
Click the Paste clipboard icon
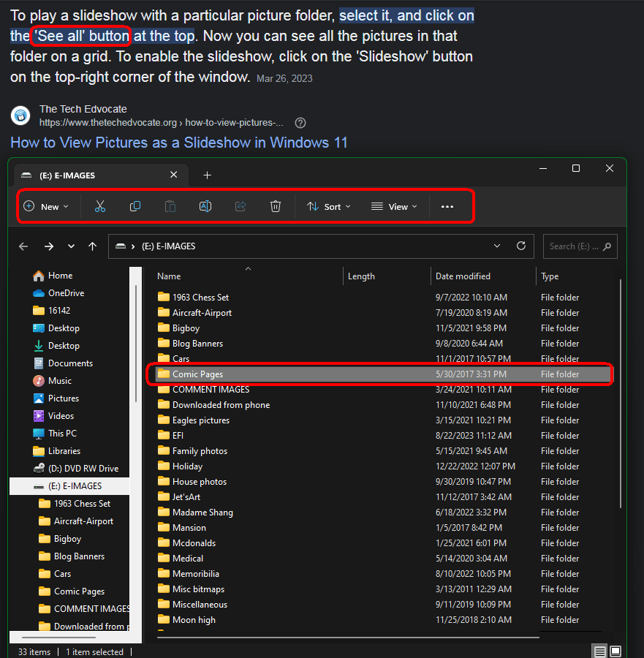(x=170, y=206)
